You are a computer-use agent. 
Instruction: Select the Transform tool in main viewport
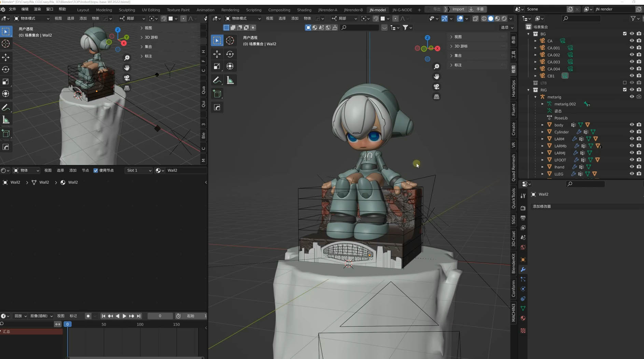pos(230,66)
